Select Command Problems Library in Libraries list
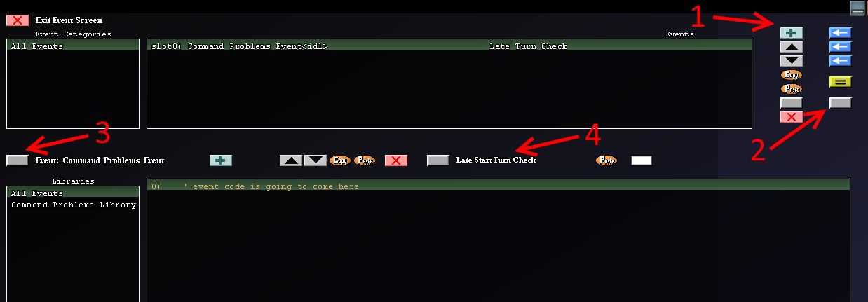Image resolution: width=868 pixels, height=302 pixels. [x=73, y=205]
